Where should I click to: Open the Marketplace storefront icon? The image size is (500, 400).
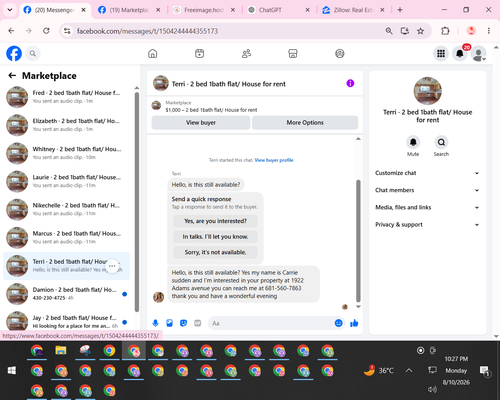(293, 53)
